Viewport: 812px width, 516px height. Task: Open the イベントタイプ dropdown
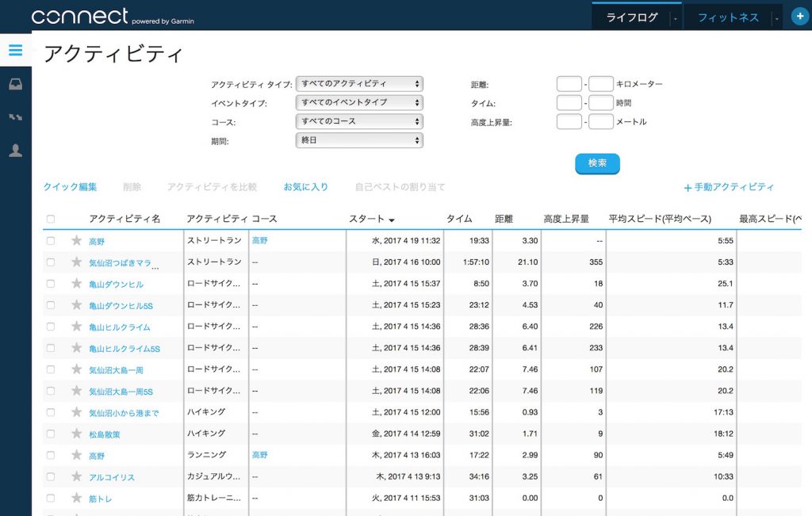click(x=359, y=102)
